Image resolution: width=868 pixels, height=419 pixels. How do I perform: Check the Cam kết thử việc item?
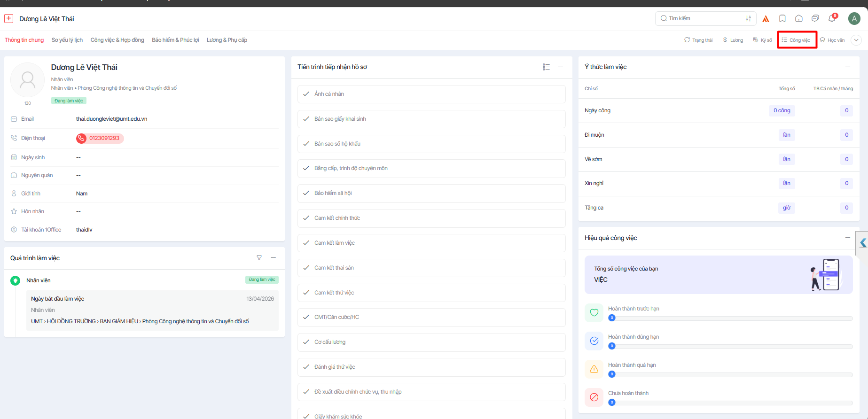click(x=306, y=293)
